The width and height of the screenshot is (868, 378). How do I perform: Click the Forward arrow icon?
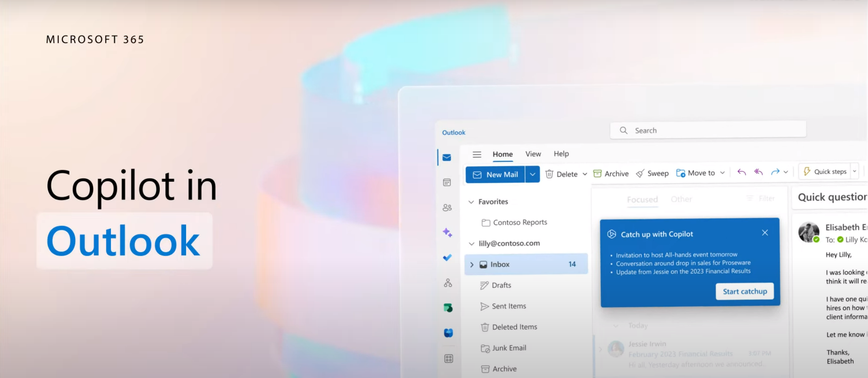point(775,172)
